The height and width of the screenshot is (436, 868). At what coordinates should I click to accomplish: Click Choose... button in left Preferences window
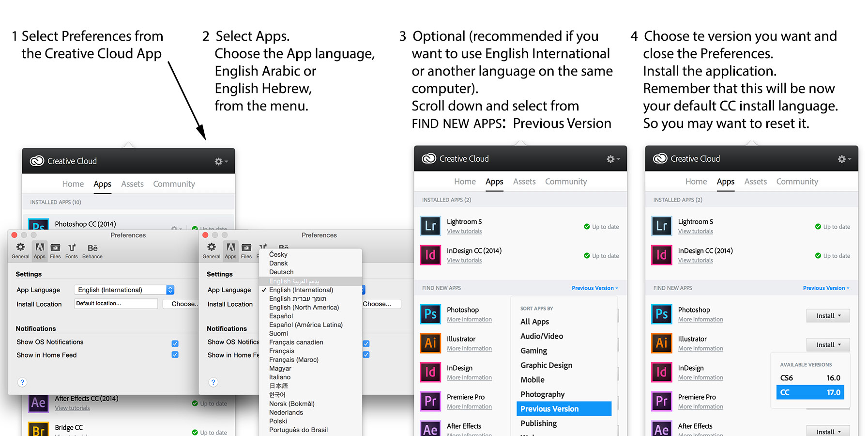181,304
